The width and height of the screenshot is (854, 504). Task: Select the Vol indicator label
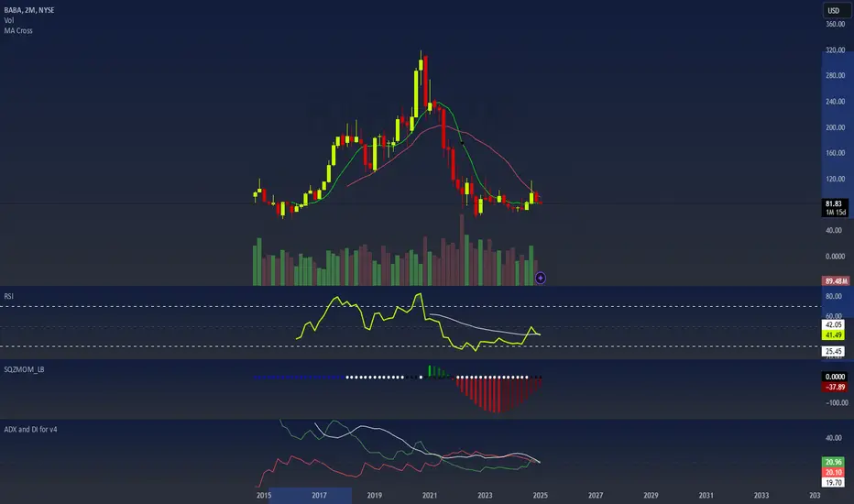coord(9,20)
